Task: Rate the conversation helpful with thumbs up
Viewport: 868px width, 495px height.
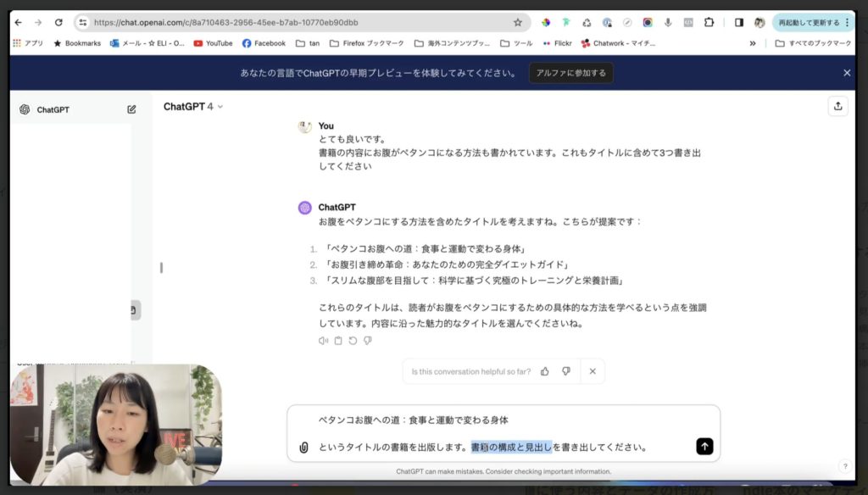Action: point(544,371)
